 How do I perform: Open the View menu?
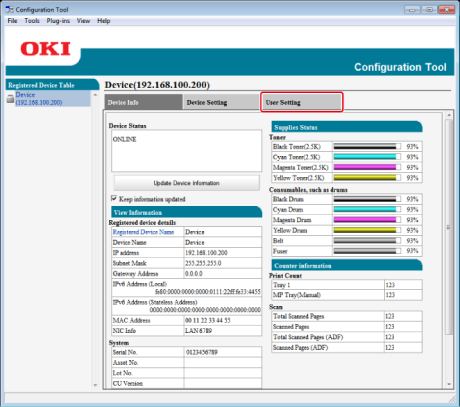[83, 21]
